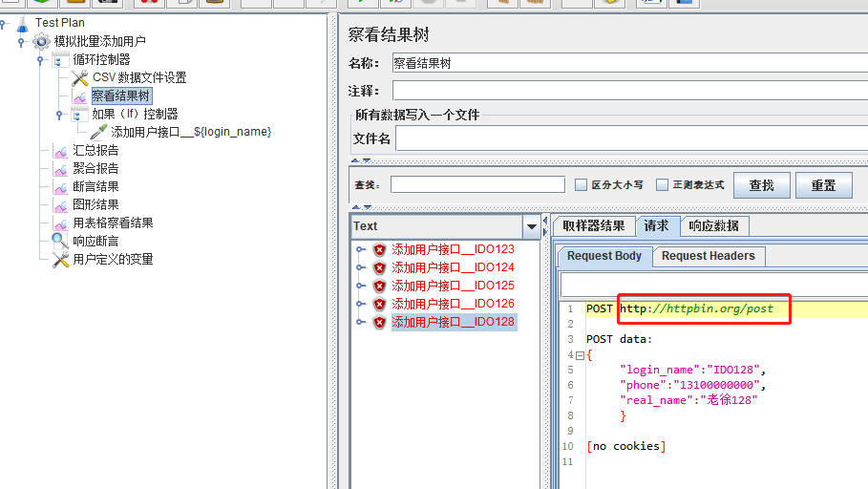Select the 断言结果 listener icon
This screenshot has height=489, width=868.
(60, 186)
